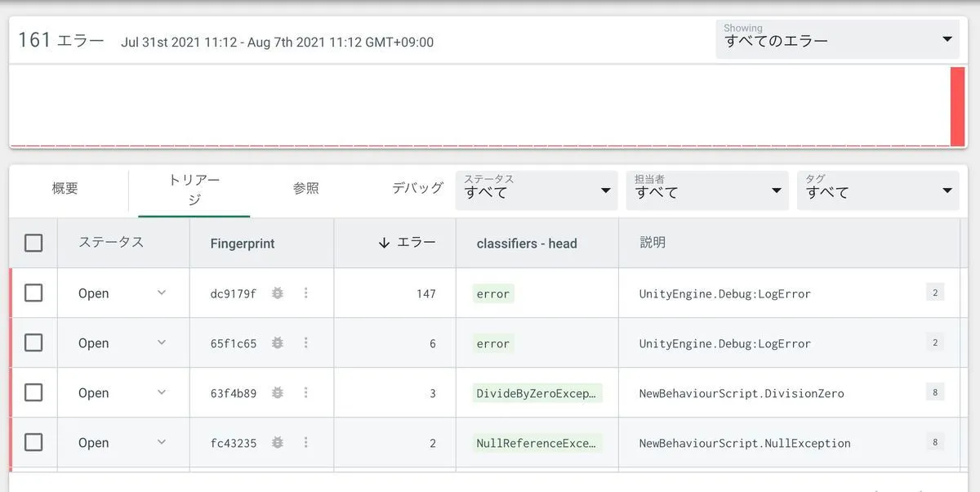The width and height of the screenshot is (980, 492).
Task: Sort by the エラー column header
Action: 407,243
